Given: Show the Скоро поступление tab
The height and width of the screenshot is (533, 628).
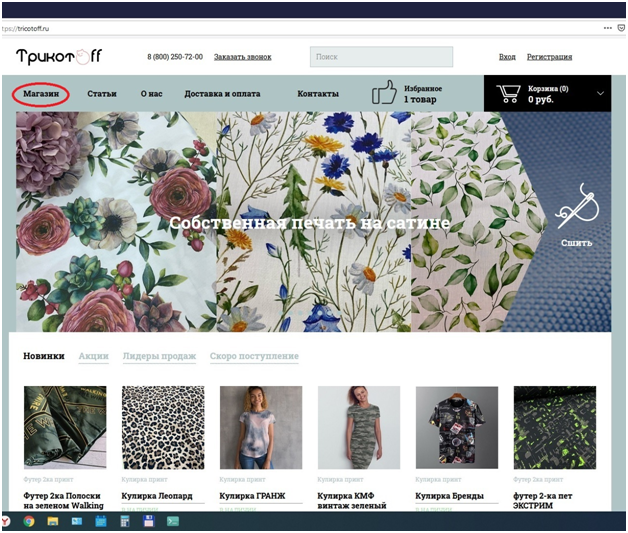Looking at the screenshot, I should [254, 356].
